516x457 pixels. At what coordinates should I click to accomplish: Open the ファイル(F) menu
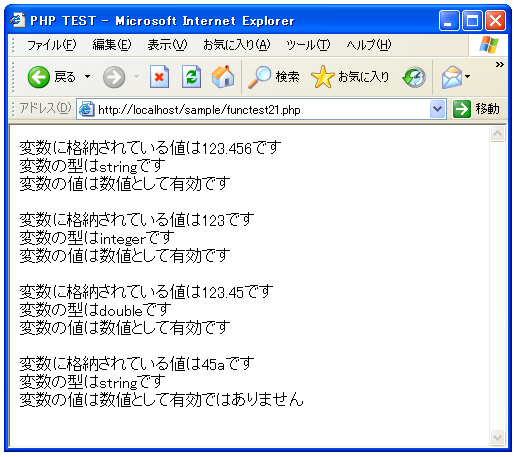pos(52,45)
